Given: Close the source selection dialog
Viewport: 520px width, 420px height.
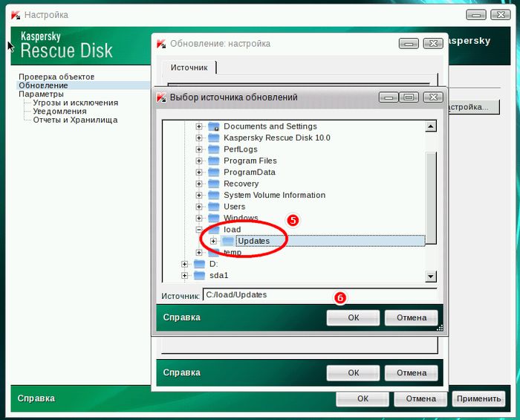Looking at the screenshot, I should (433, 97).
